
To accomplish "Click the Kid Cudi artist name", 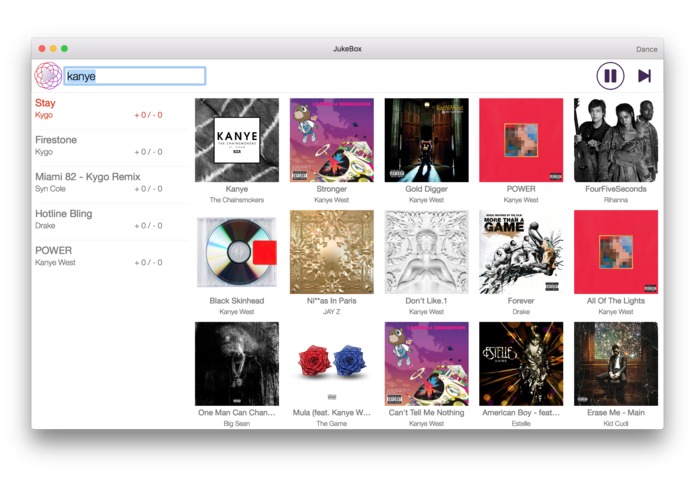I will coord(616,424).
